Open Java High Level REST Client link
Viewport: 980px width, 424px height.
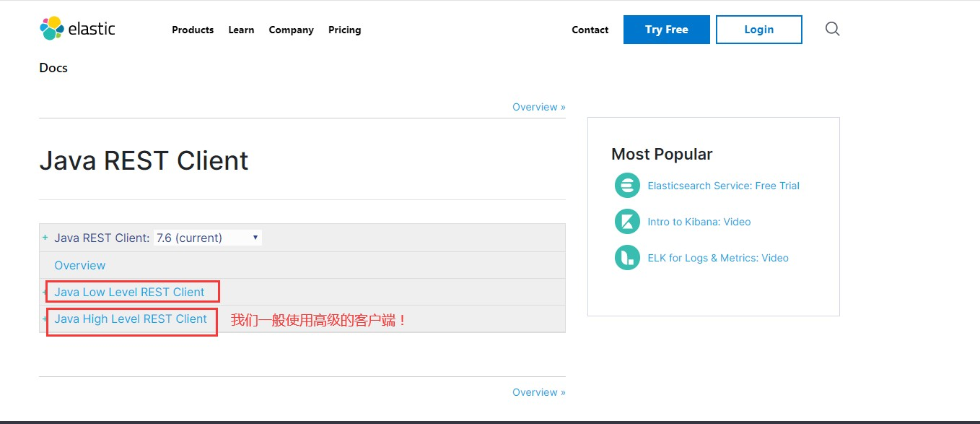(x=131, y=319)
